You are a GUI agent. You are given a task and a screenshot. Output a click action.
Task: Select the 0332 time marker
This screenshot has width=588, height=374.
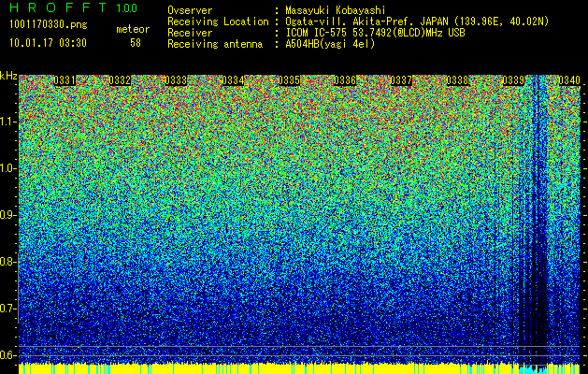tap(121, 80)
